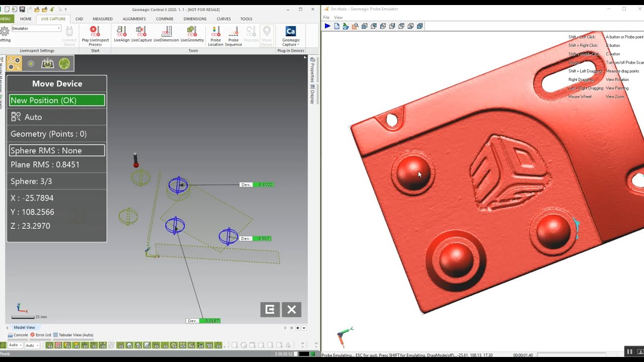This screenshot has width=644, height=362.
Task: Click the Reprobe icon in Tools
Action: pos(251,32)
